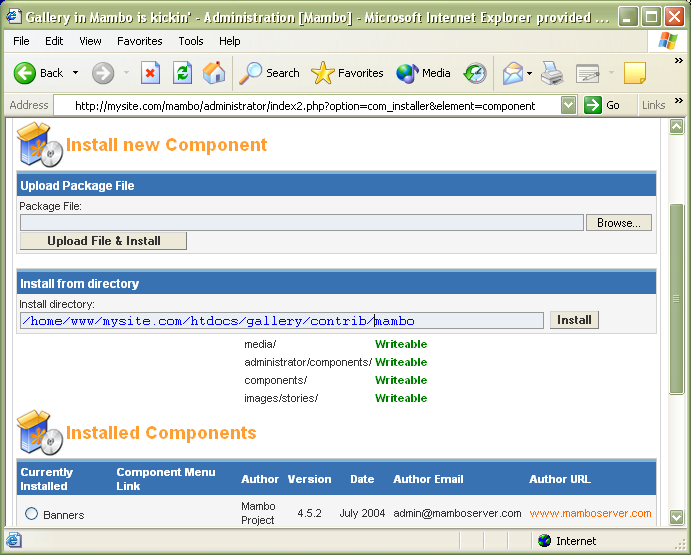Screen dimensions: 691x555
Task: Expand the Mail dropdown arrow
Action: (530, 73)
